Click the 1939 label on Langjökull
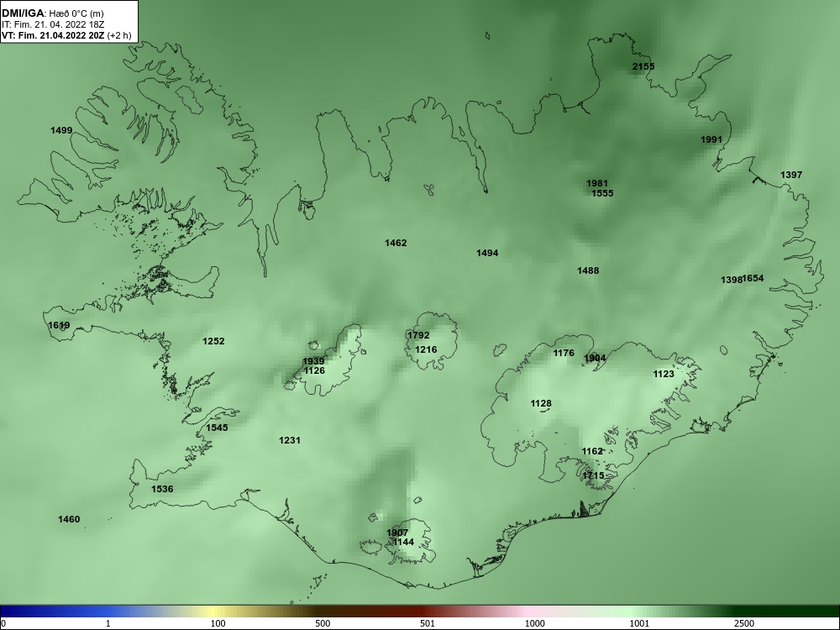The width and height of the screenshot is (840, 630). pyautogui.click(x=313, y=361)
